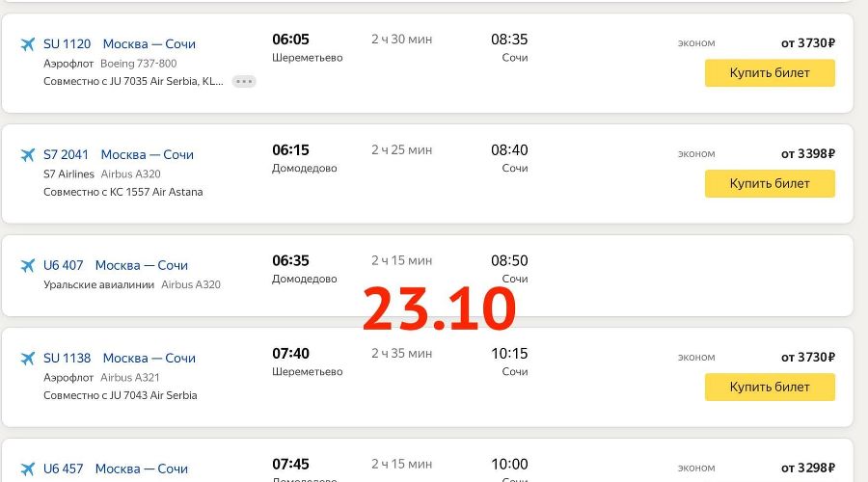Buy ticket for the 06:05 Aeroflot flight
This screenshot has width=868, height=482.
tap(769, 73)
